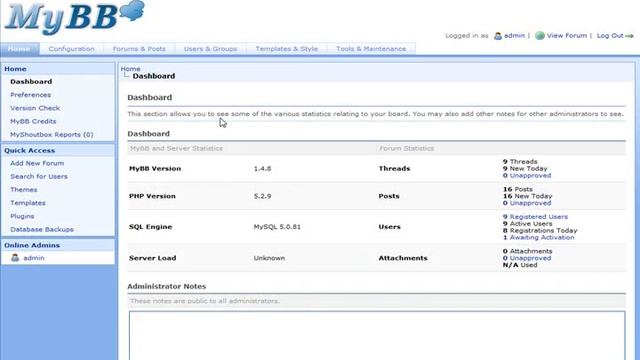Click the admin icon under Online Admins

pyautogui.click(x=15, y=258)
